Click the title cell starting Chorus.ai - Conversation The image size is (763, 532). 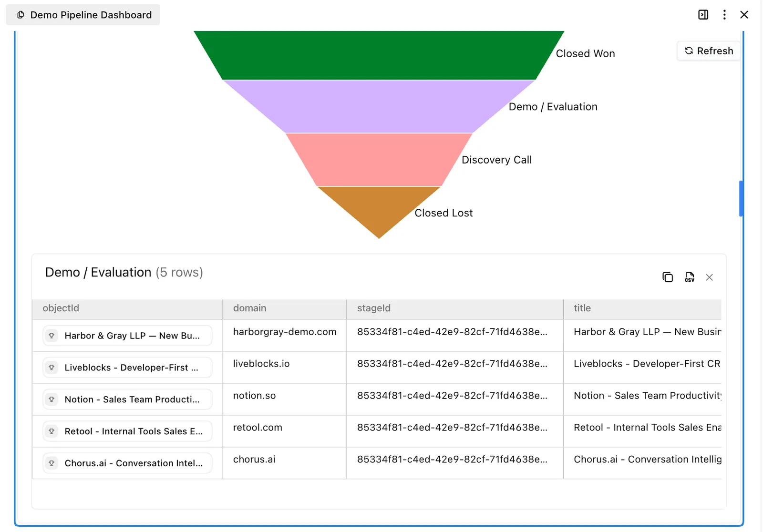(x=642, y=463)
